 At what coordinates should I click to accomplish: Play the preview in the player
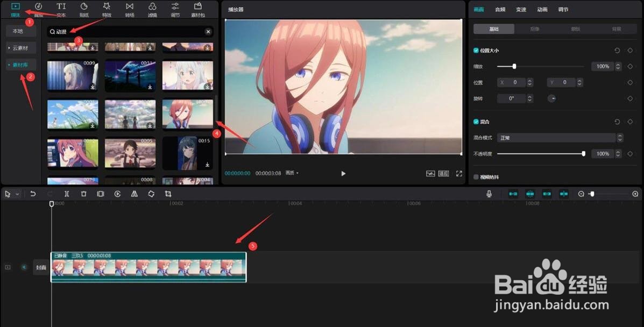[x=343, y=173]
